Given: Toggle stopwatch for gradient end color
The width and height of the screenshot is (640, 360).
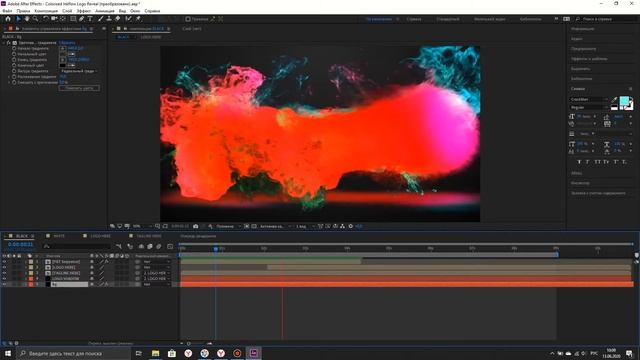Looking at the screenshot, I should 14,65.
